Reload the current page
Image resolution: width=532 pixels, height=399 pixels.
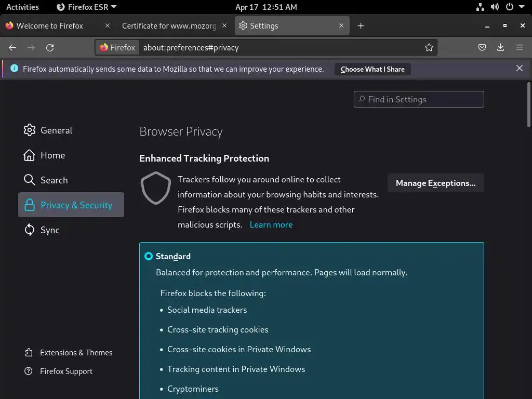click(50, 47)
